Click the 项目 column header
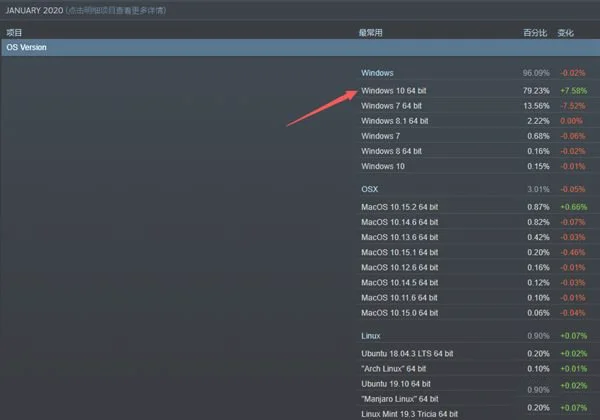This screenshot has height=420, width=600. (x=14, y=33)
